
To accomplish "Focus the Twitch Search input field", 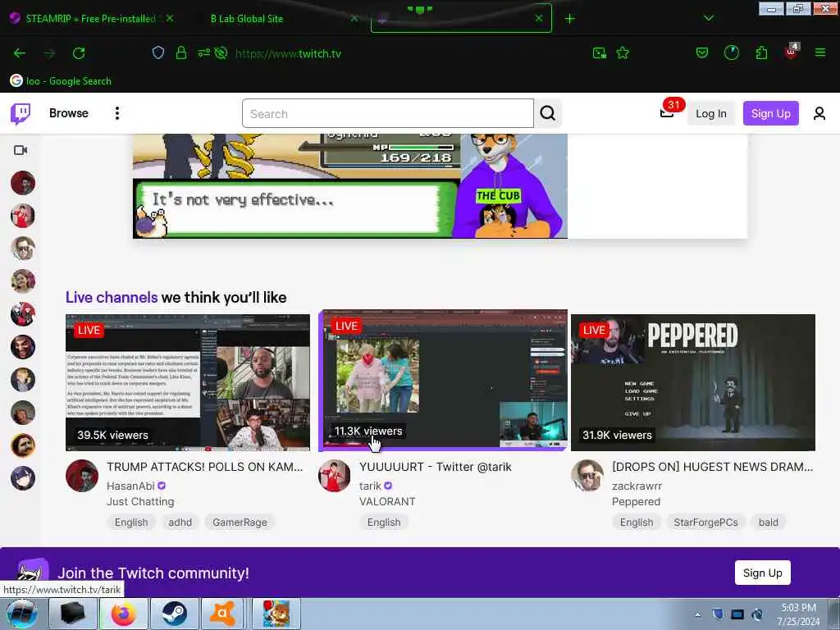I will point(387,113).
